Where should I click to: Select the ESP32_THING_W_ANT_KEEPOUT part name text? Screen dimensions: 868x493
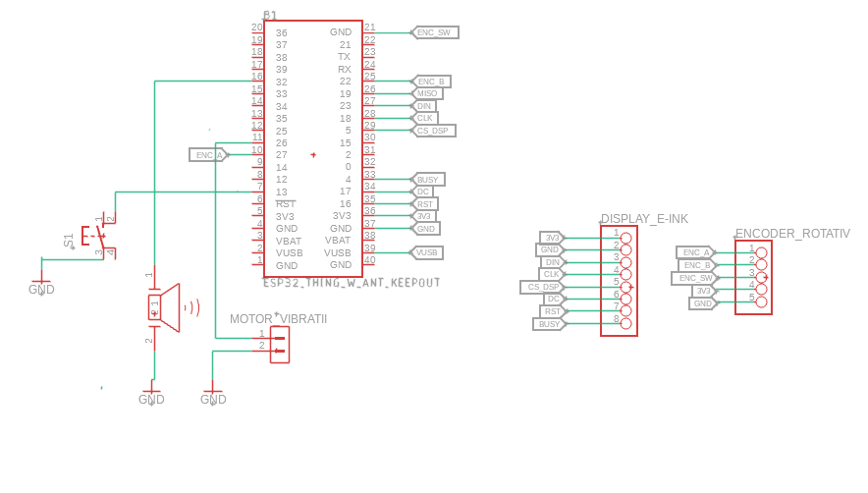(x=352, y=283)
